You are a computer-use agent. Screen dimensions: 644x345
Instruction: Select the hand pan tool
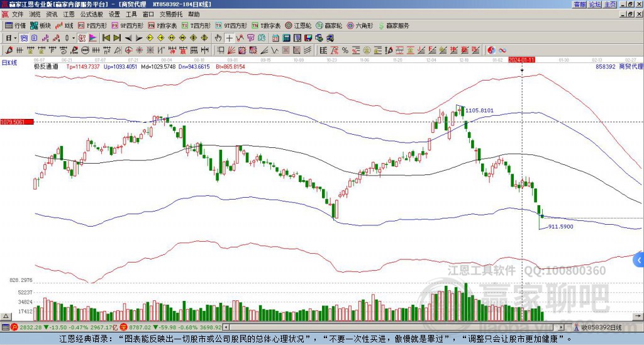tap(218, 38)
